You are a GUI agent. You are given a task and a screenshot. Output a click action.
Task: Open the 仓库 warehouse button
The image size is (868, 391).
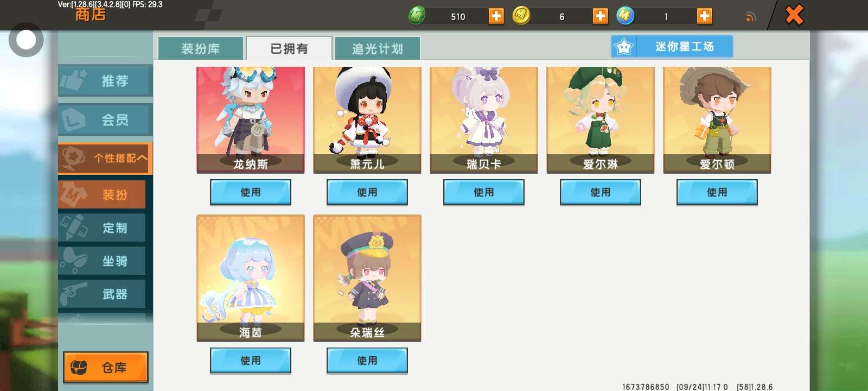pyautogui.click(x=106, y=368)
